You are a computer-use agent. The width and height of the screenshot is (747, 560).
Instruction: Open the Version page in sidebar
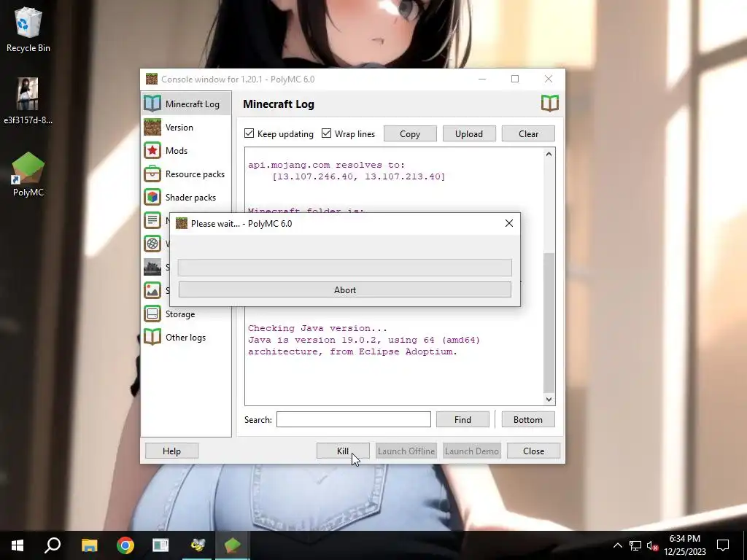186,127
